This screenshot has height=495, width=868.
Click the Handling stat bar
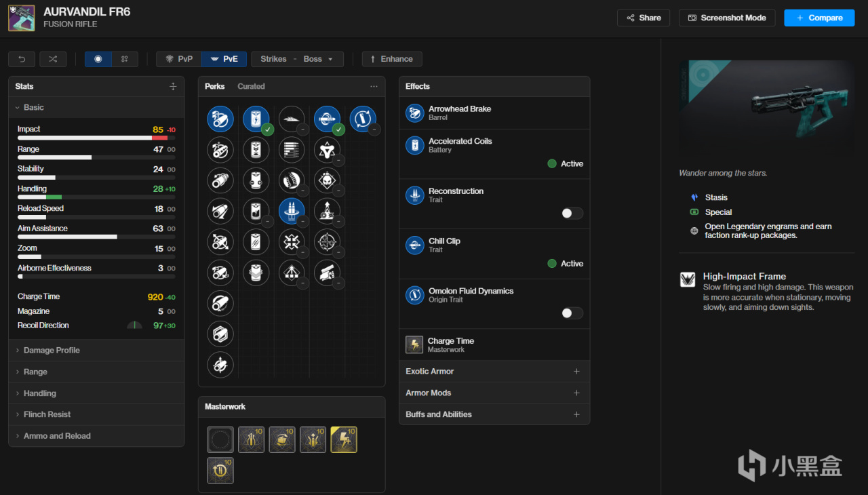96,197
